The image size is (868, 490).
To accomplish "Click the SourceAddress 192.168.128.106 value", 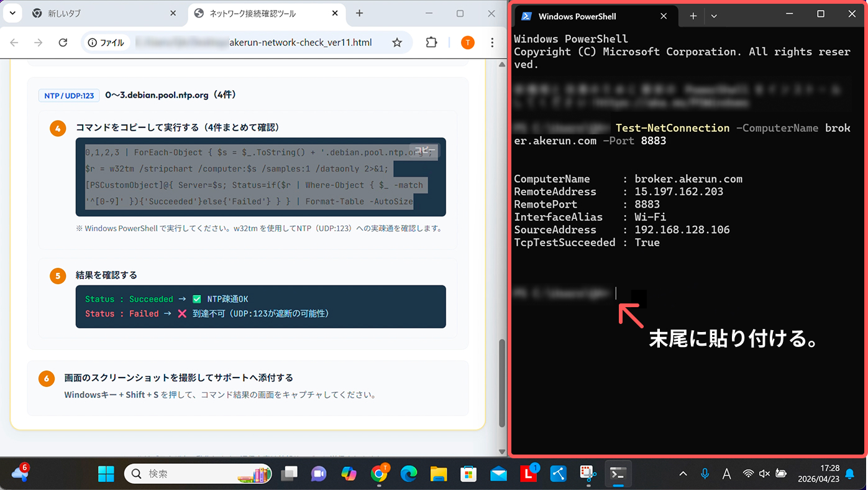I will click(682, 229).
